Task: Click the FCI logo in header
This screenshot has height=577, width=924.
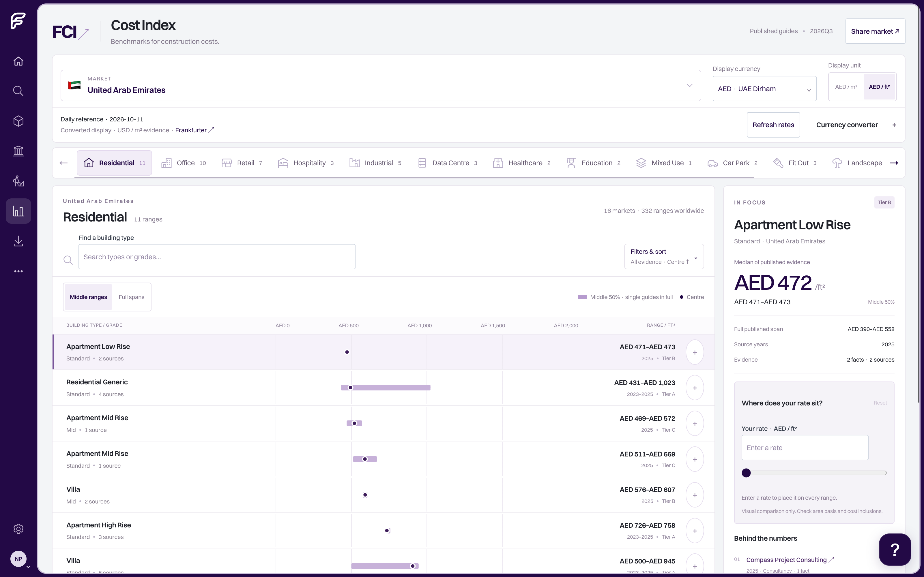Action: [70, 32]
